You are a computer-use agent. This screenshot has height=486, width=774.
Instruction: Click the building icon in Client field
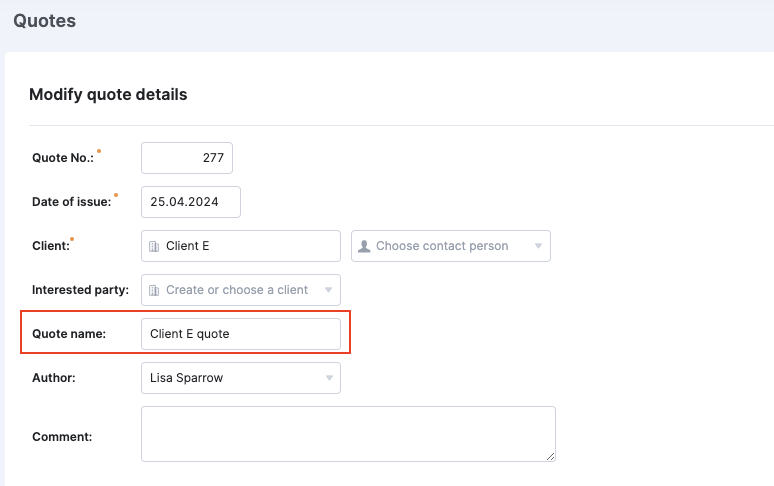(154, 246)
